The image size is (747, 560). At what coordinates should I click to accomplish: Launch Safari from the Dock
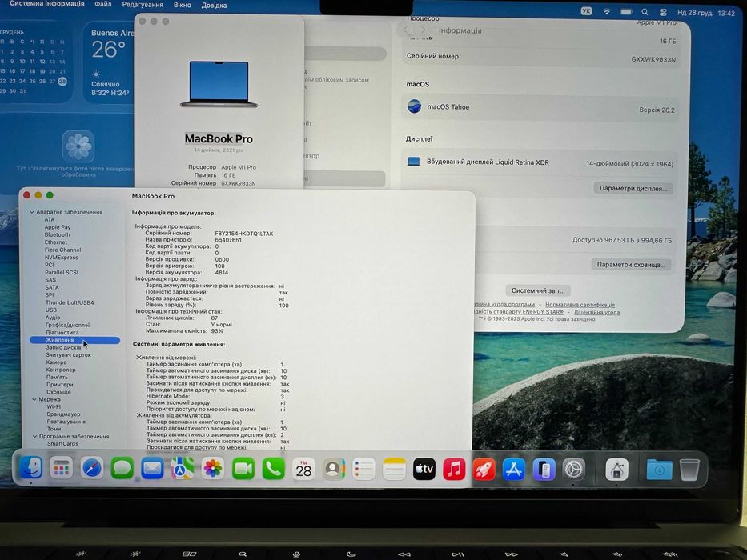pyautogui.click(x=91, y=469)
